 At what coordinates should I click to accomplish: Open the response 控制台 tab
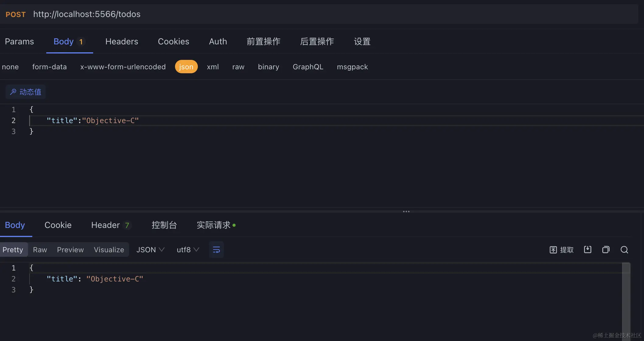point(164,225)
